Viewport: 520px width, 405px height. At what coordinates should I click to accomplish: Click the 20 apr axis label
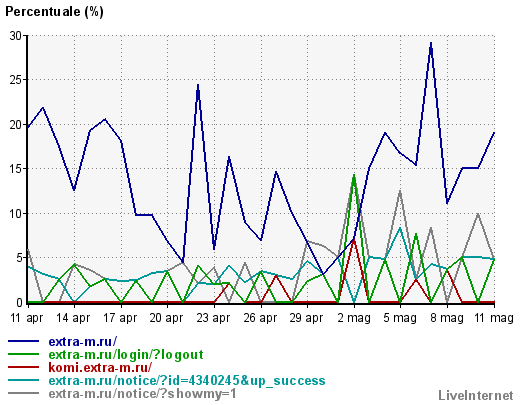pos(166,318)
